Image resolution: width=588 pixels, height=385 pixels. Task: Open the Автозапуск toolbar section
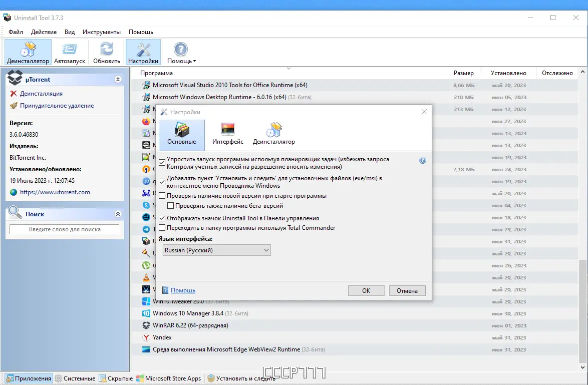[70, 52]
